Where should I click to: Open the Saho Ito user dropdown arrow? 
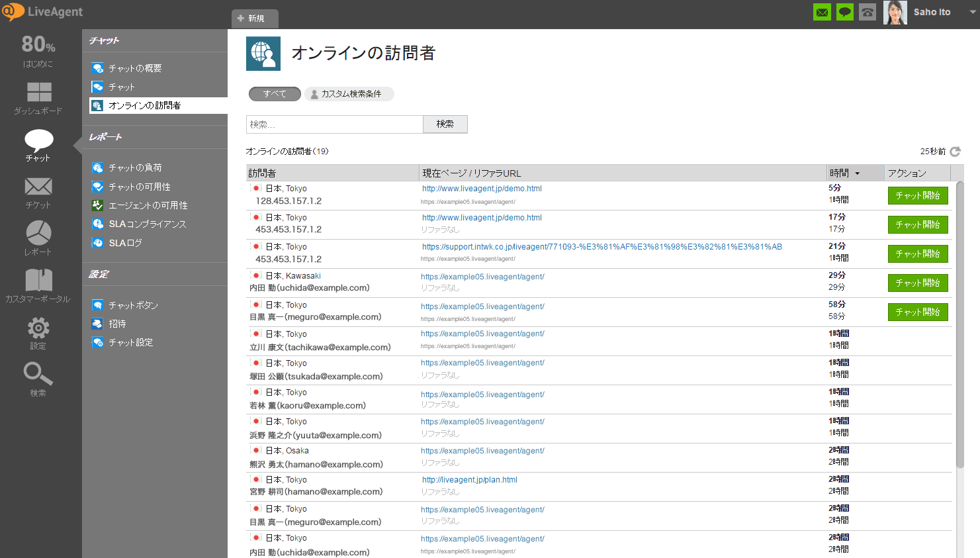point(972,12)
